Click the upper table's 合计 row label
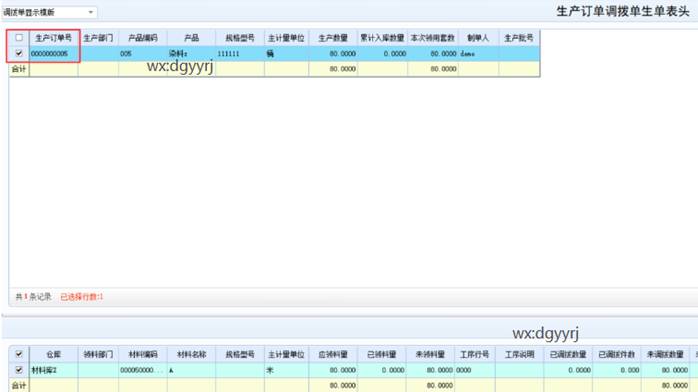Image resolution: width=698 pixels, height=392 pixels. pos(19,69)
